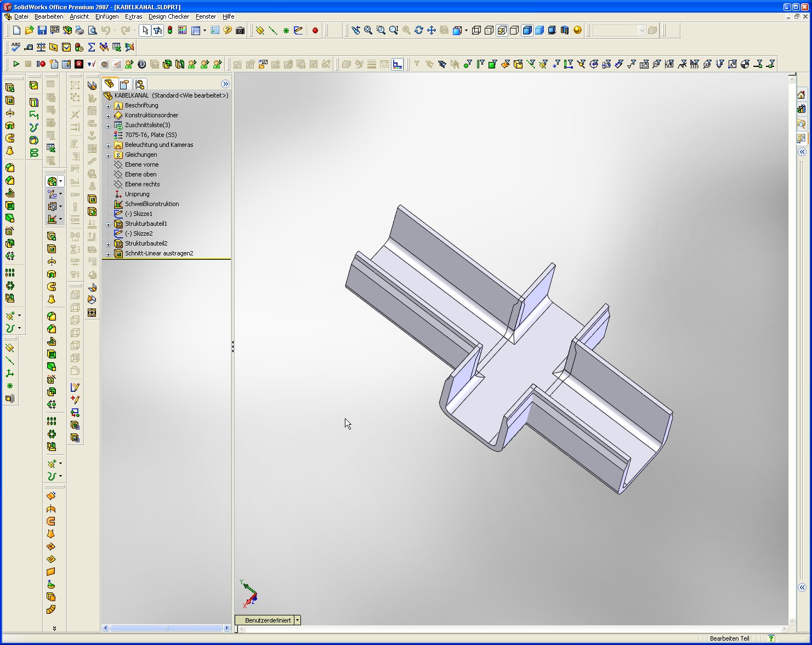Image resolution: width=812 pixels, height=645 pixels.
Task: Click the Zoom to Fit magnifier icon
Action: 368,31
